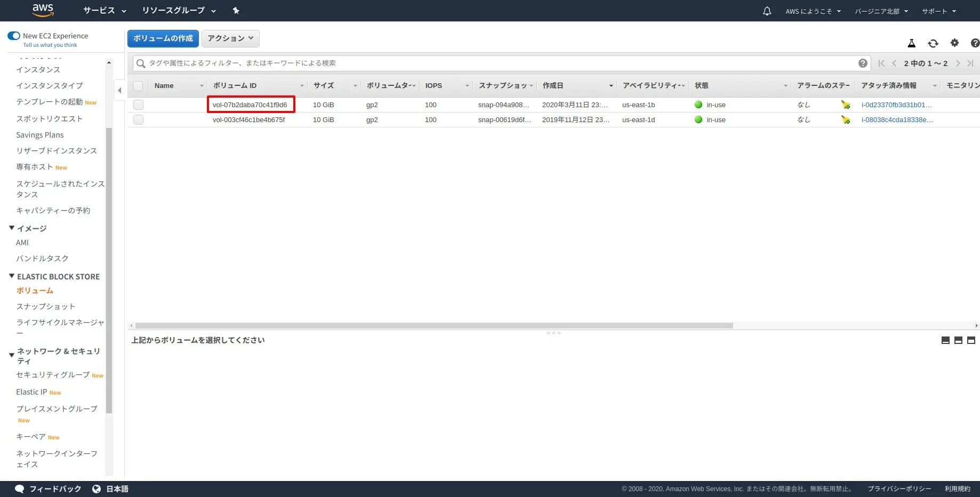Minimize the details pane
Screen dimensions: 980x497
[x=945, y=340]
